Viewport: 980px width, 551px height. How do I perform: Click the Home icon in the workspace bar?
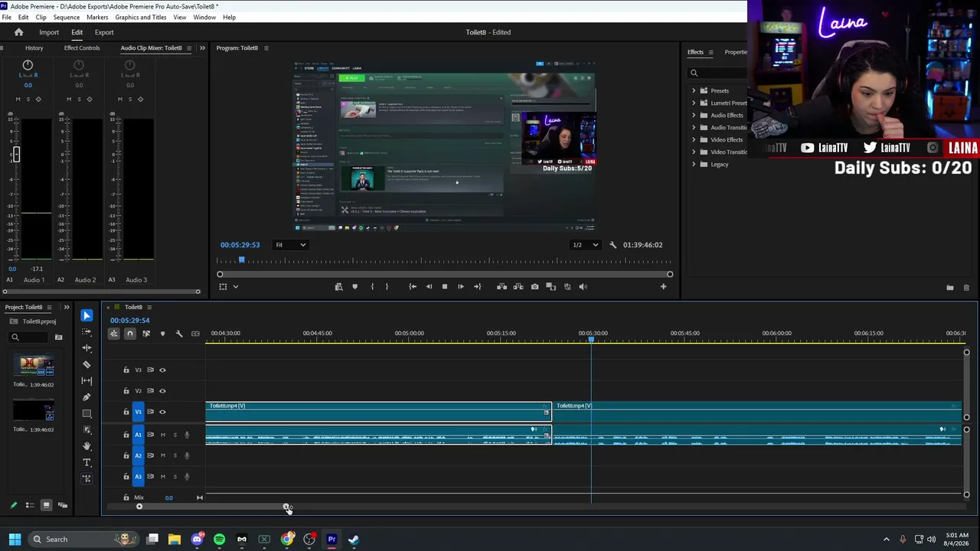(18, 32)
